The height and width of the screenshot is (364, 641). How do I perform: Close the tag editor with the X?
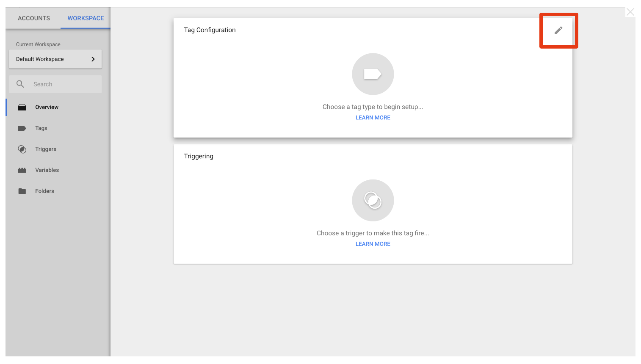point(630,12)
